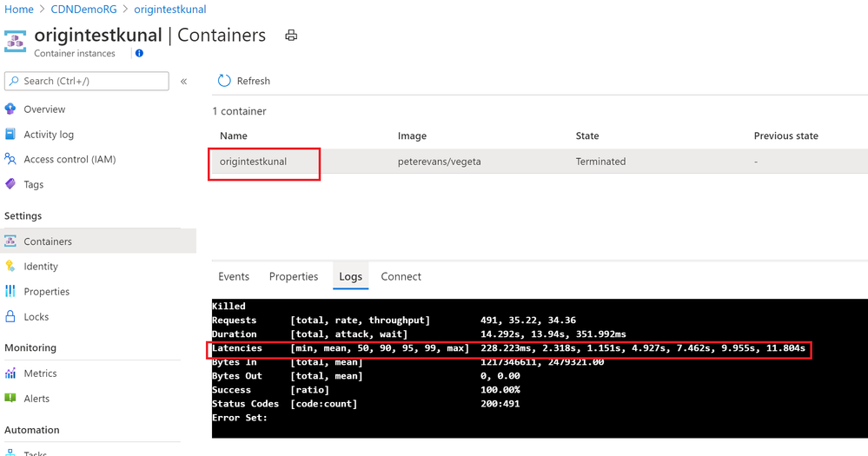
Task: Click the Success ratio 100.00% value
Action: (500, 390)
